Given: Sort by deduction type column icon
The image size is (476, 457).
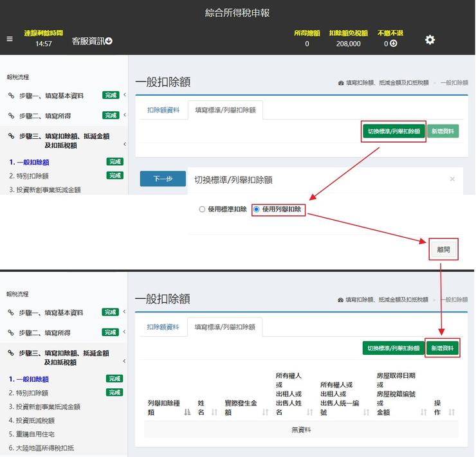Looking at the screenshot, I should click(x=187, y=412).
